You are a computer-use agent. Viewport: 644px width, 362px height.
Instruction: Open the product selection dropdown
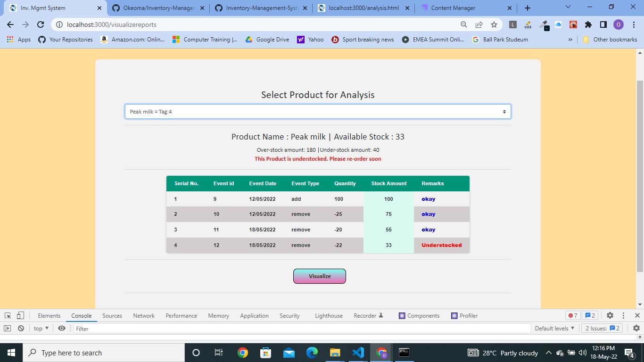coord(318,111)
